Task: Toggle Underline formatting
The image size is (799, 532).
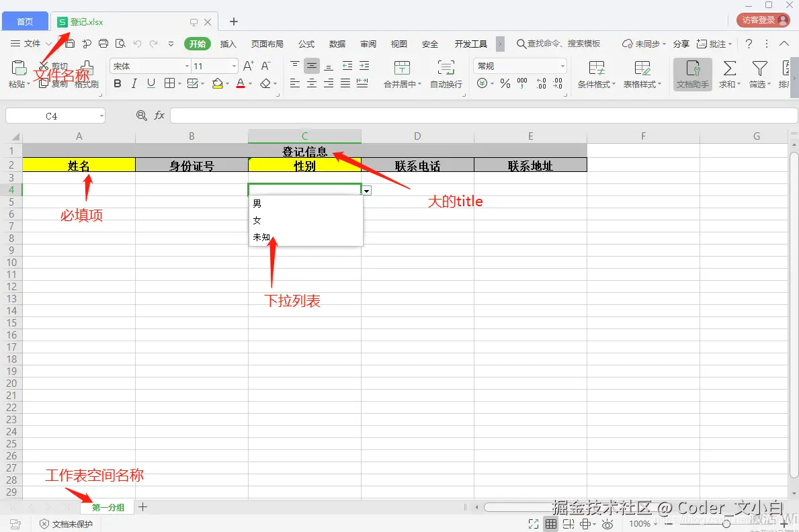Action: click(x=151, y=83)
